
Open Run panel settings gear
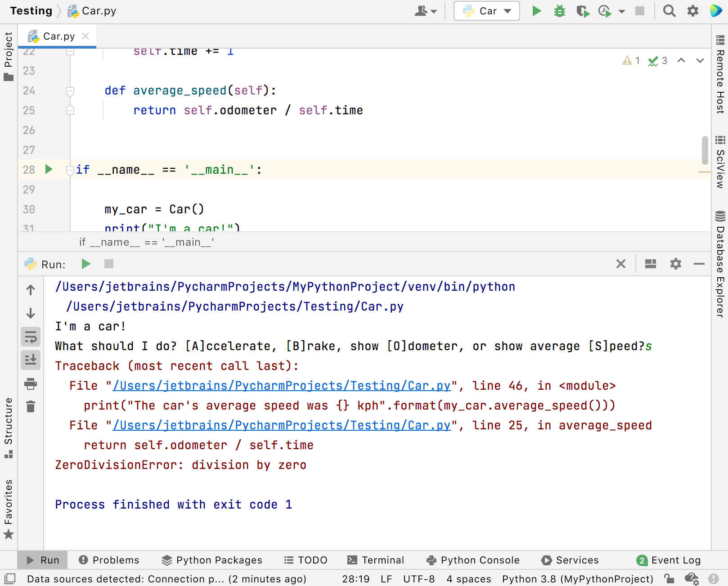click(x=675, y=264)
